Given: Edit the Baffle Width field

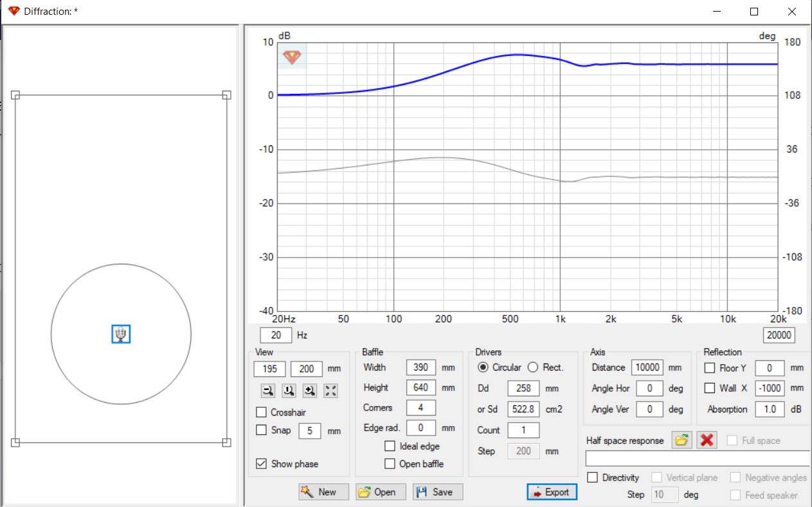Looking at the screenshot, I should coord(421,368).
